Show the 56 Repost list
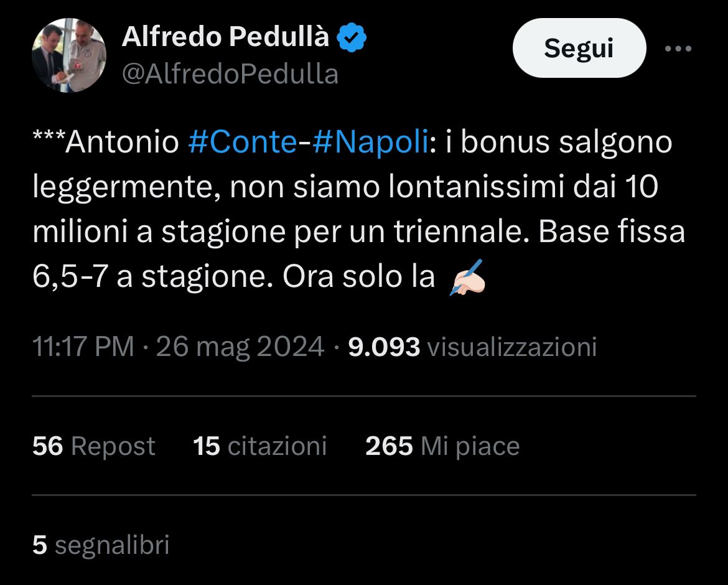 (93, 446)
